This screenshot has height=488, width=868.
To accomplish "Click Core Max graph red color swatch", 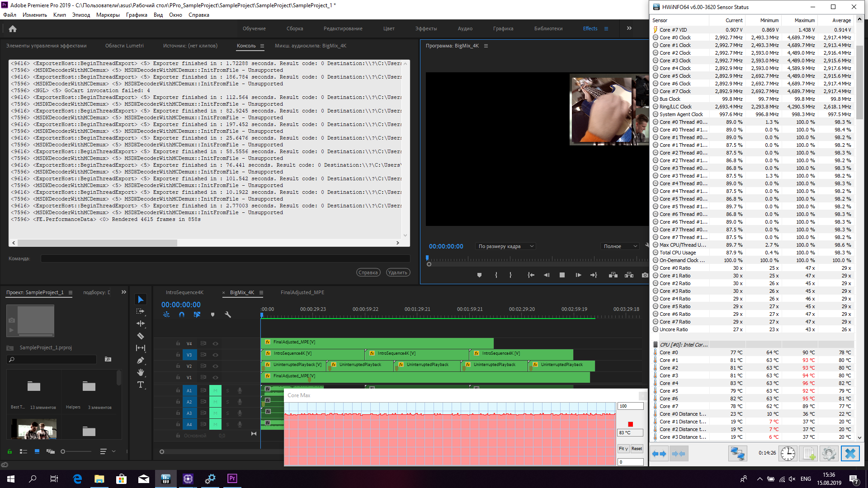I will (630, 424).
